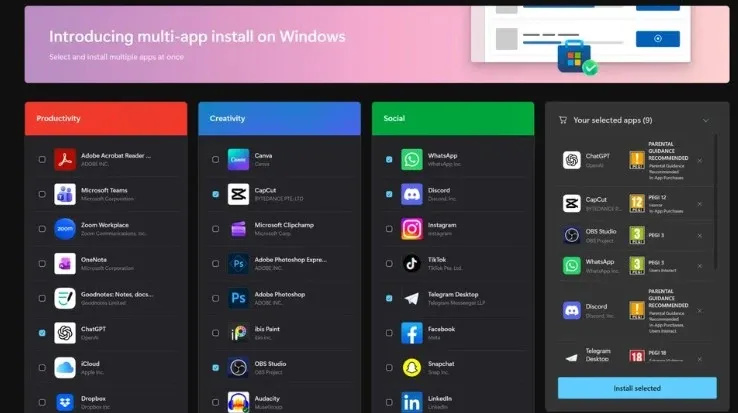
Task: Uncheck the ChatGPT checkbox
Action: [42, 333]
